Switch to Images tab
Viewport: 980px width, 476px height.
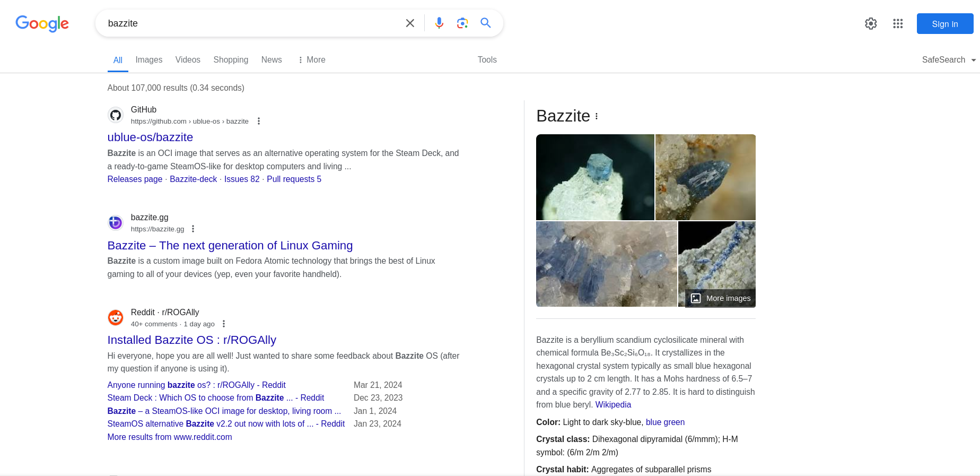149,60
